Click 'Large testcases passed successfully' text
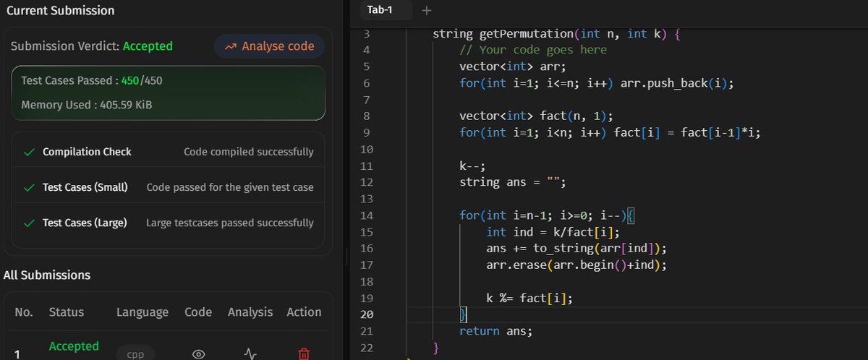868x360 pixels. [230, 223]
